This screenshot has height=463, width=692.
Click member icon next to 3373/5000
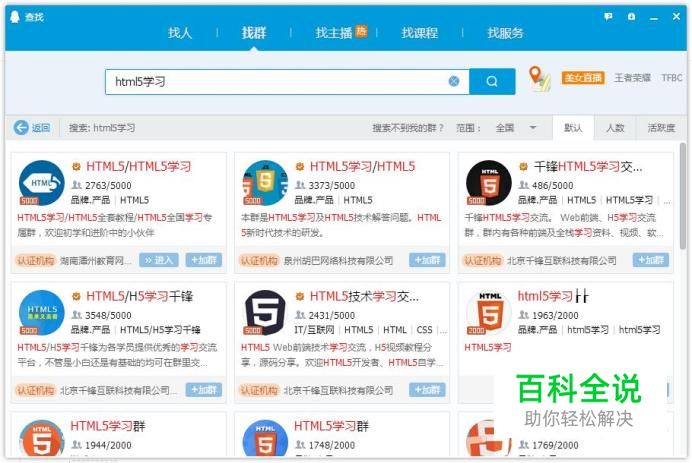coord(301,185)
